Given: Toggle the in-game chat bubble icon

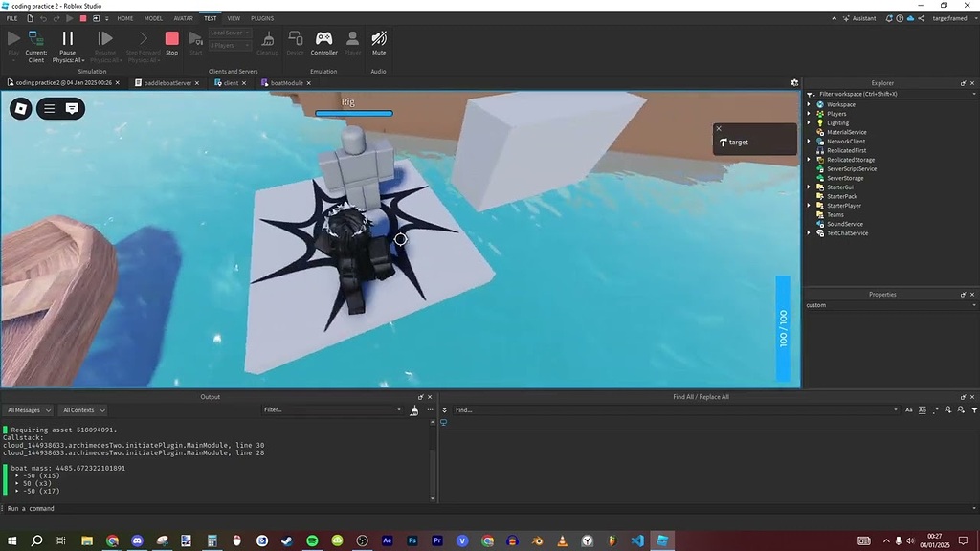Looking at the screenshot, I should tap(72, 109).
